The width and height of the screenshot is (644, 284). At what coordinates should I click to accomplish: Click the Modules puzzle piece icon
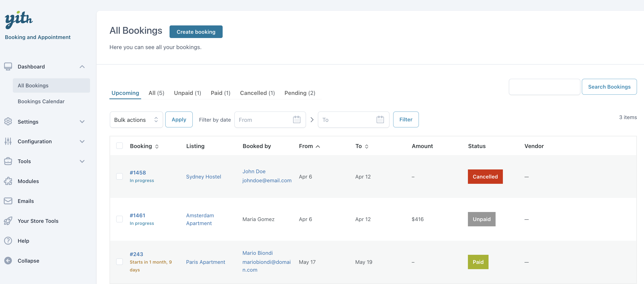(x=8, y=181)
